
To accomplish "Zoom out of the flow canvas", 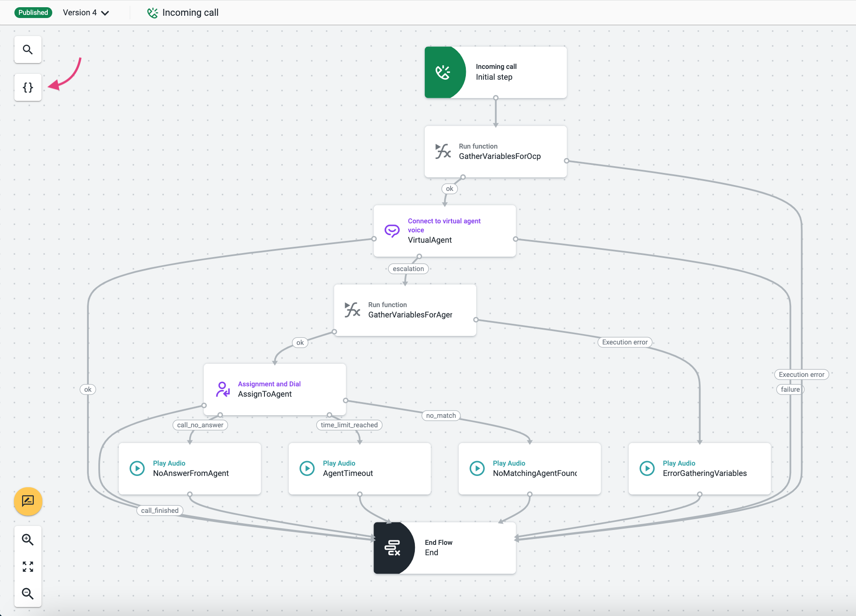I will 28,593.
